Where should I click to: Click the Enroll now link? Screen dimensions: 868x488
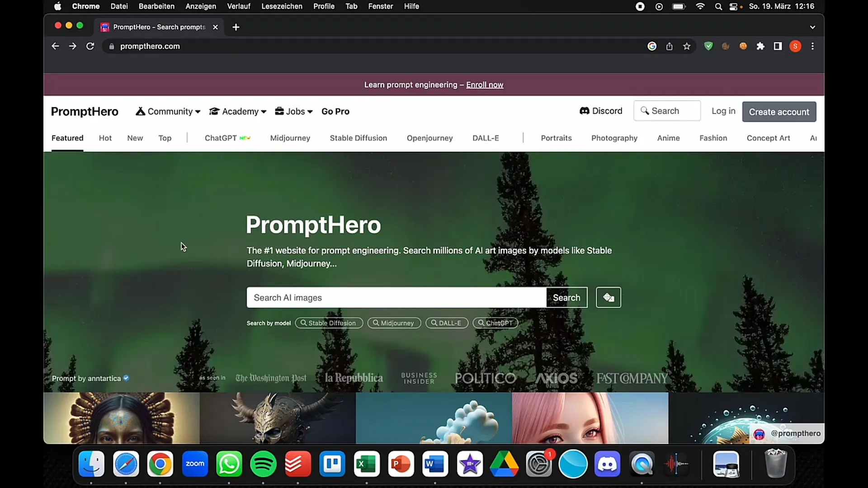point(485,84)
